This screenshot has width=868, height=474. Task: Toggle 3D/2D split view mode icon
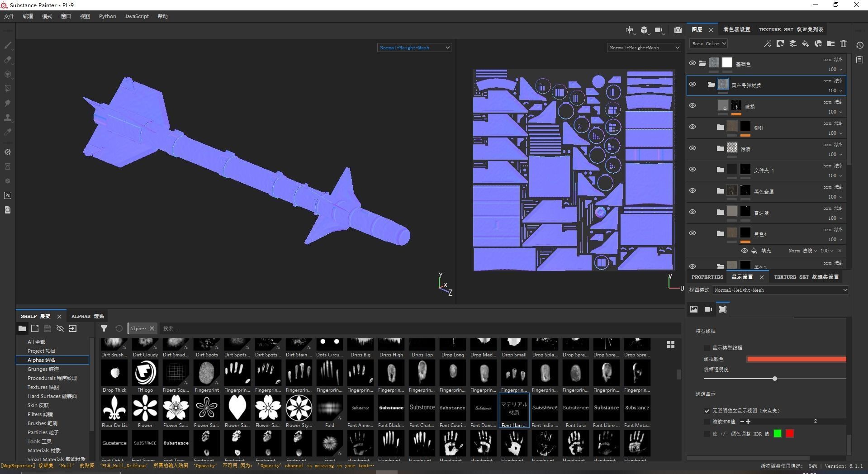630,30
